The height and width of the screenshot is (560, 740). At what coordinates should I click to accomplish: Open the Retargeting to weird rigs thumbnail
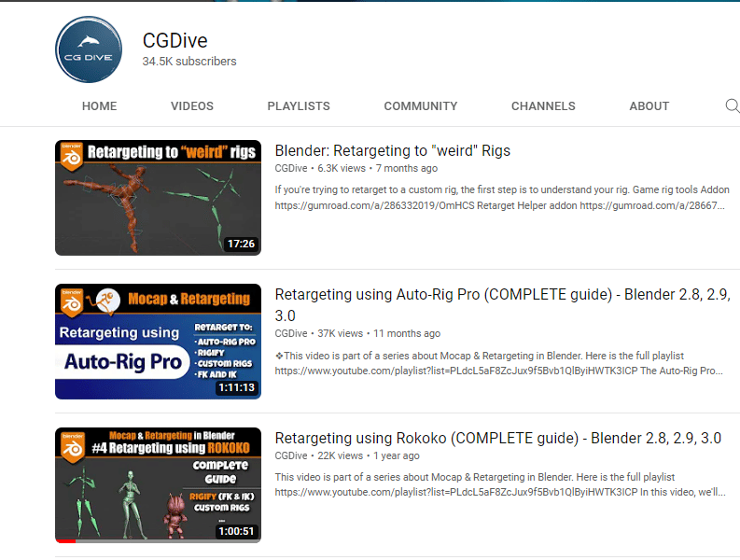tap(158, 198)
